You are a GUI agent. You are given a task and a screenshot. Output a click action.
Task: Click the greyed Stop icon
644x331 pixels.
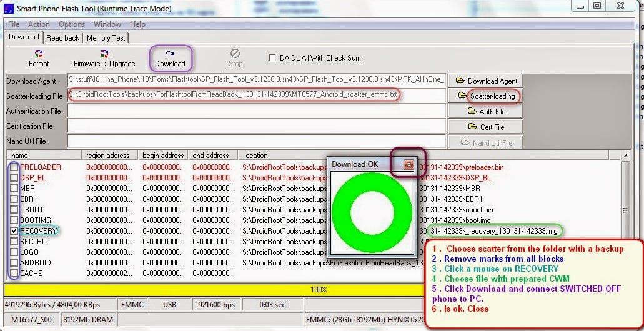pyautogui.click(x=235, y=53)
